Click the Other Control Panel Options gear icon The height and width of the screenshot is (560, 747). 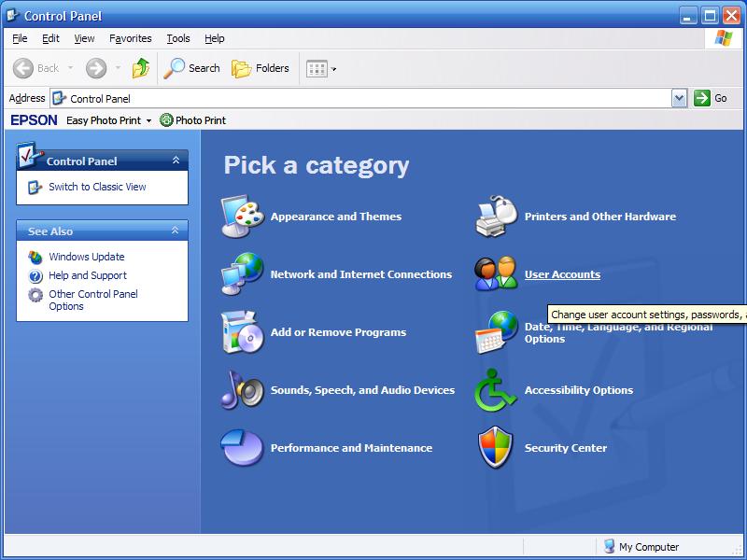click(35, 295)
